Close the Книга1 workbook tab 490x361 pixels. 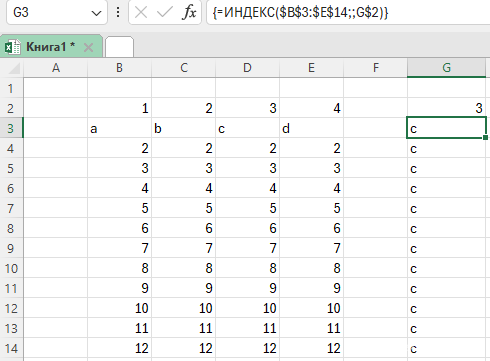[x=89, y=48]
